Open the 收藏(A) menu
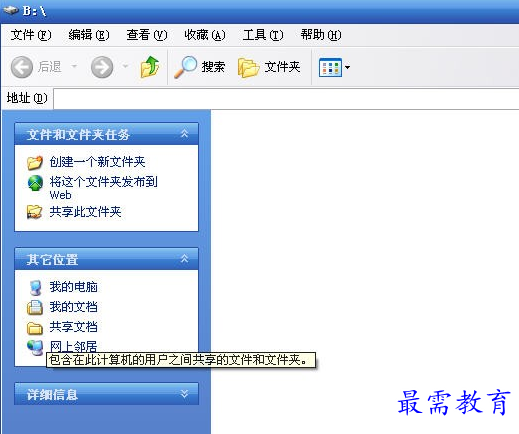 pyautogui.click(x=205, y=35)
